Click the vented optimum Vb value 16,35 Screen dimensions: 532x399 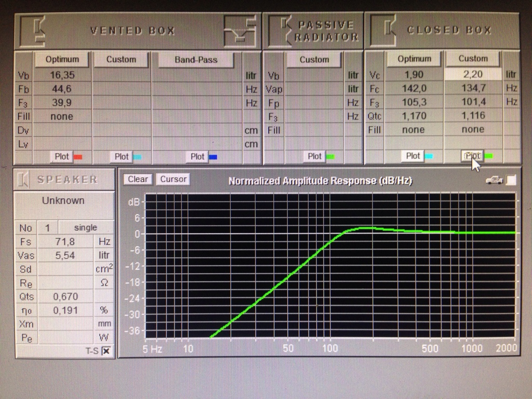tap(62, 75)
